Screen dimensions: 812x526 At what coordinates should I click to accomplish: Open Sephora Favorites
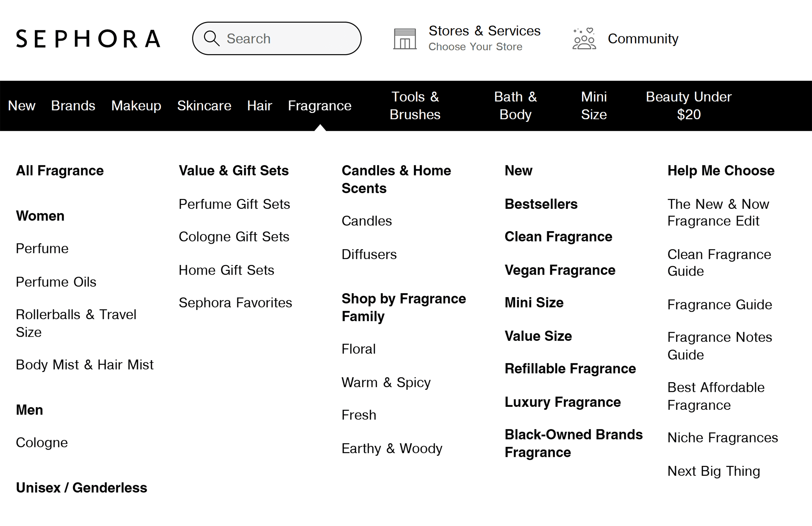(x=235, y=303)
